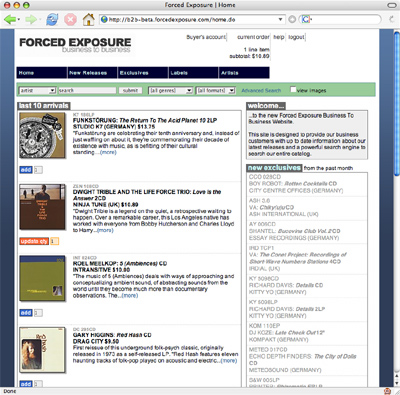Click the window toolbar toggle pill button

point(391,5)
